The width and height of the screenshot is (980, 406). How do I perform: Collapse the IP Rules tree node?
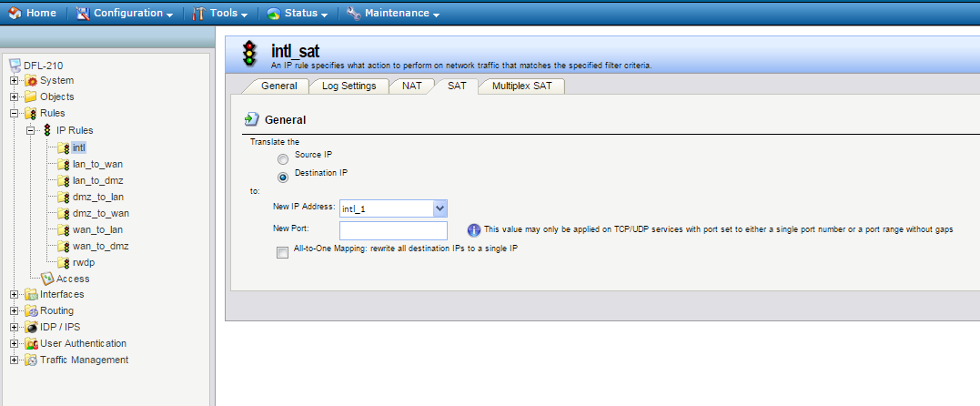31,130
